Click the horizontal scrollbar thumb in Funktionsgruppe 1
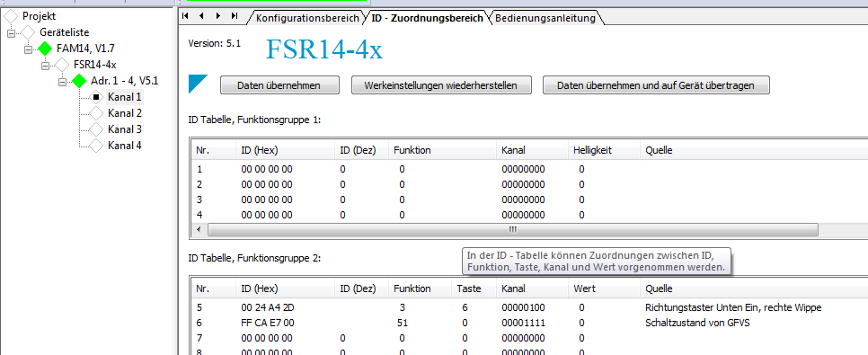 pyautogui.click(x=512, y=229)
